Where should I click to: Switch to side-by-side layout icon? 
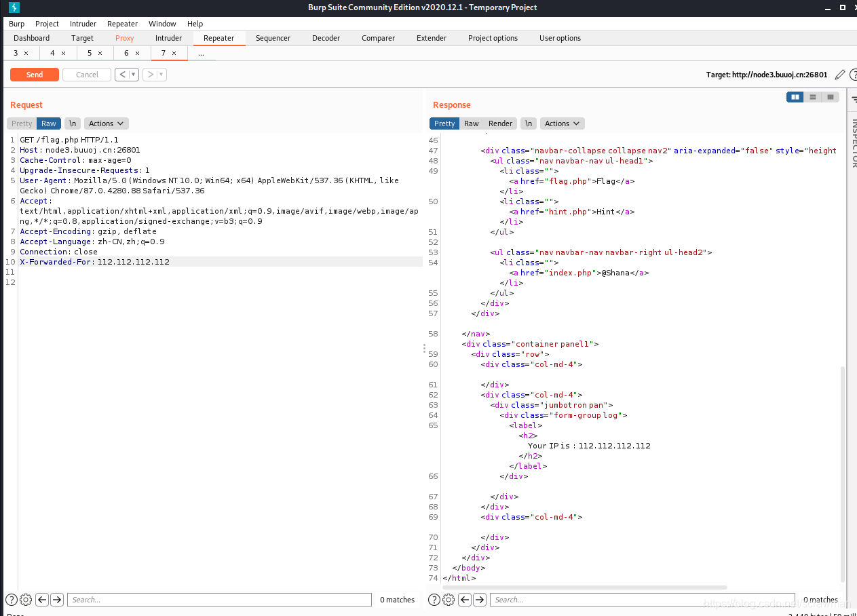(795, 98)
